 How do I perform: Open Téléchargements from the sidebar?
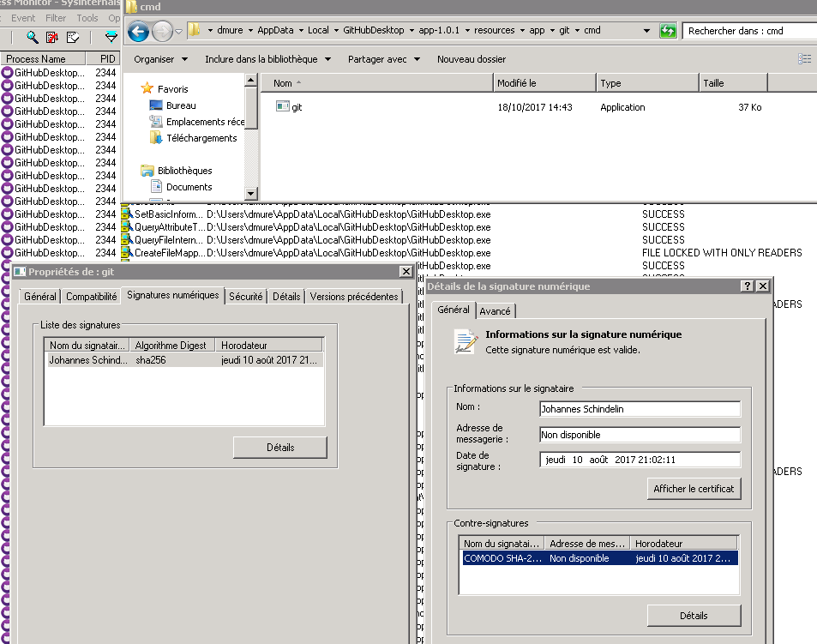coord(199,136)
